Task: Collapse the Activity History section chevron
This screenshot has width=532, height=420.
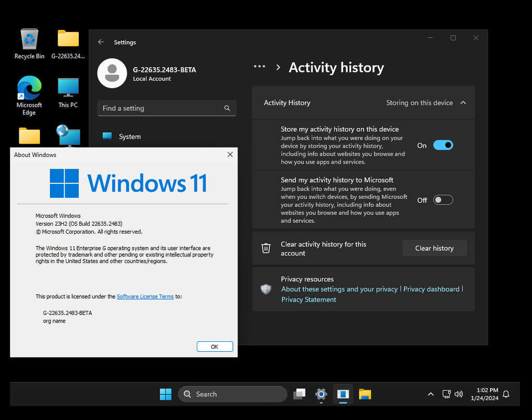Action: click(463, 102)
